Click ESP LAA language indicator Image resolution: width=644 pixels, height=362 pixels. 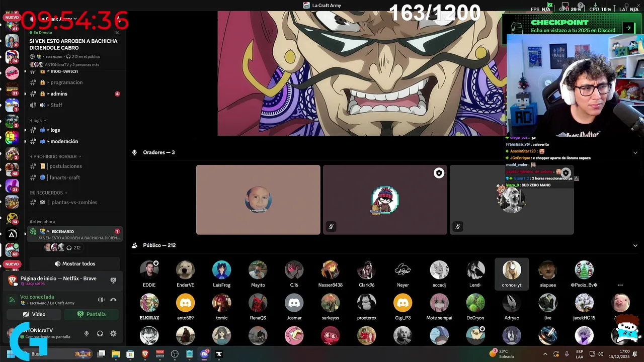click(580, 354)
